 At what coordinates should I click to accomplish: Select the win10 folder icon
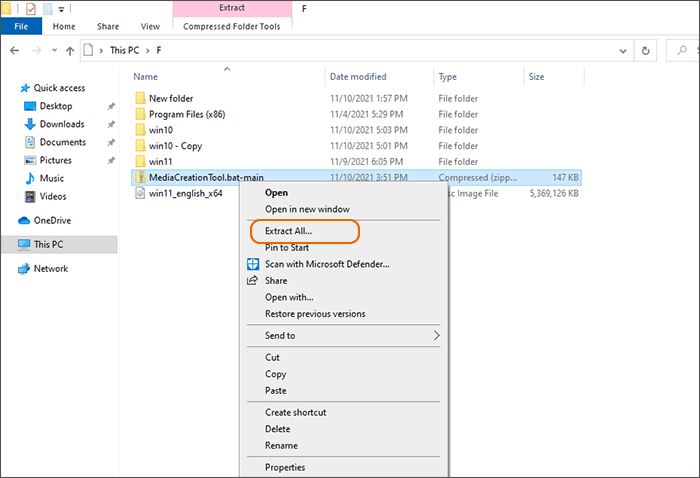click(140, 130)
